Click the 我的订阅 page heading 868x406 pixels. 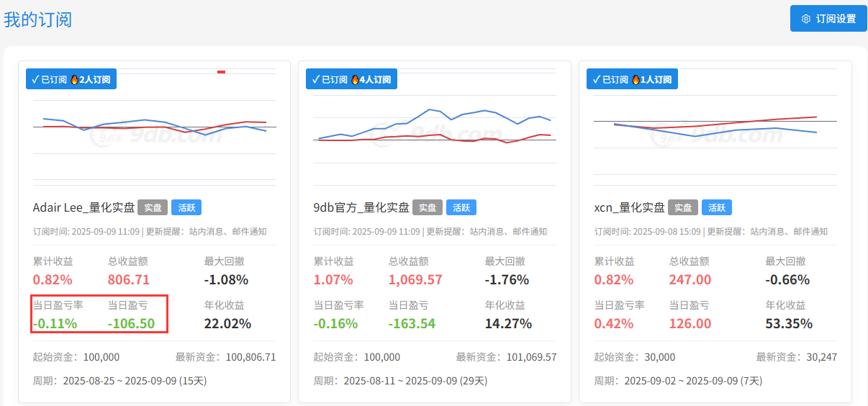pos(38,19)
